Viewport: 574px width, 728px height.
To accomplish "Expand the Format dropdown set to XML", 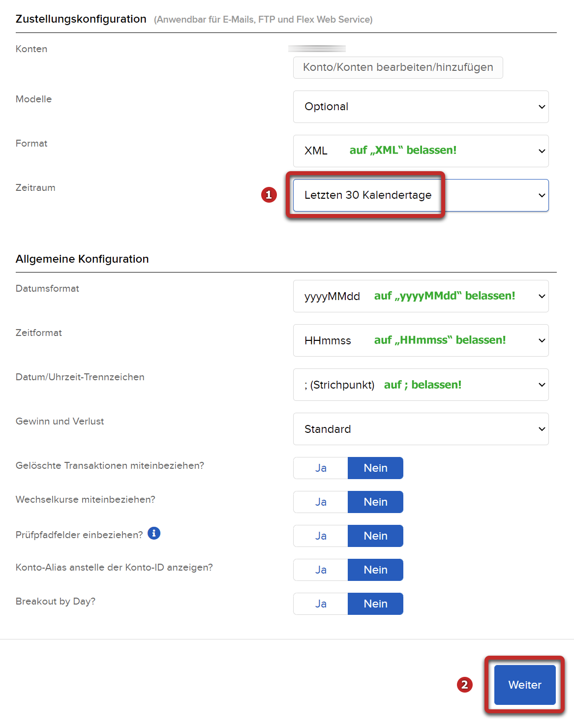I will click(x=421, y=151).
